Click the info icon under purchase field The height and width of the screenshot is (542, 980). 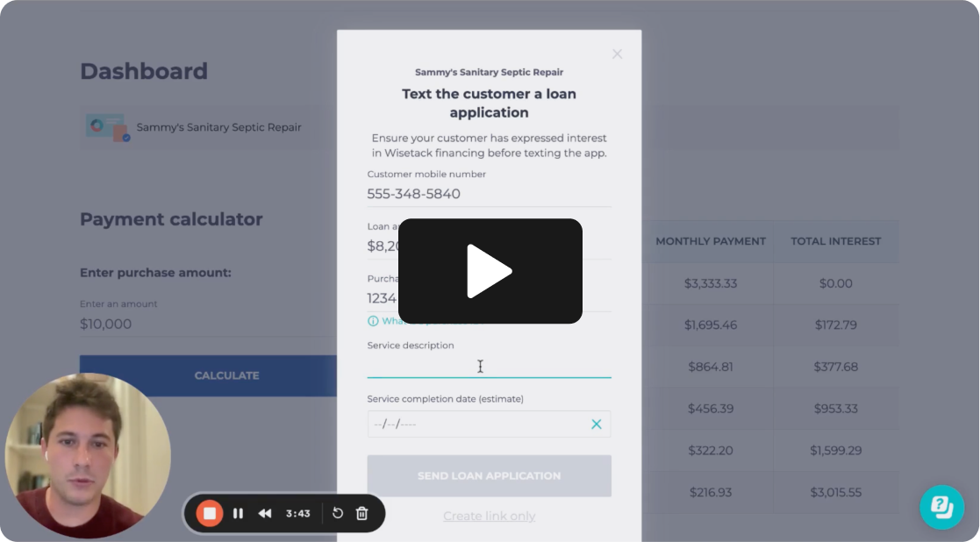click(x=373, y=321)
